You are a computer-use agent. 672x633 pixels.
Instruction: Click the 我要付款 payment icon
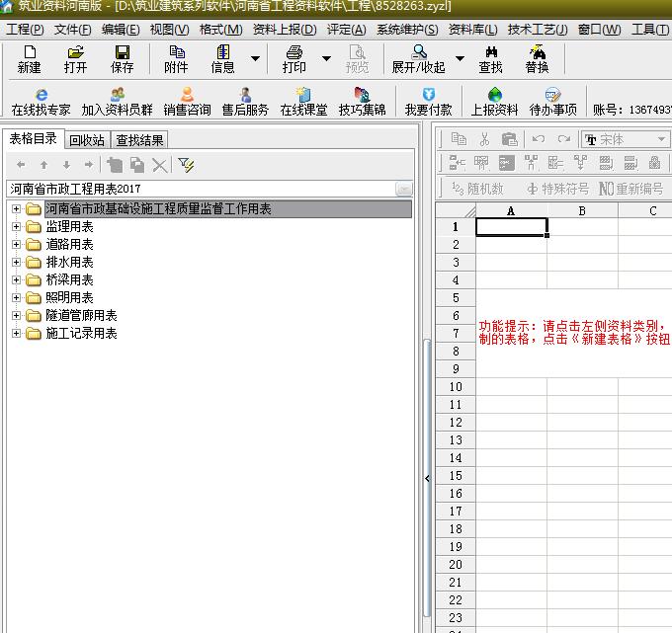pos(428,96)
